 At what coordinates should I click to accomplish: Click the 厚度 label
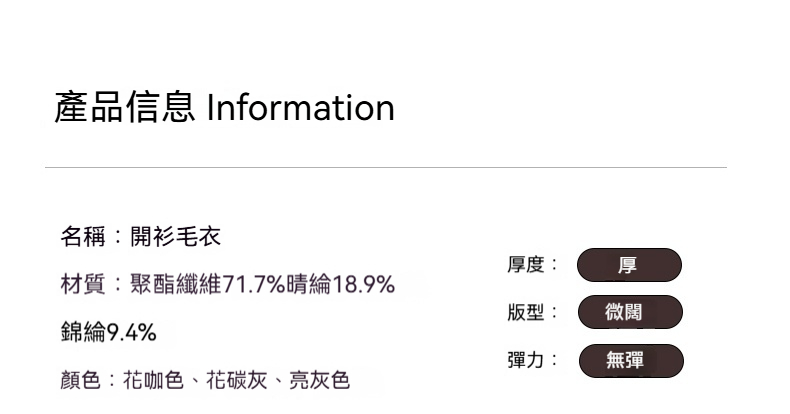(526, 265)
